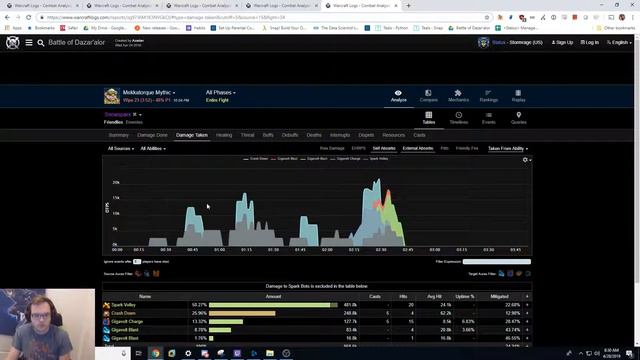Open the Crash Down ability link
This screenshot has height=360, width=640.
click(x=123, y=313)
